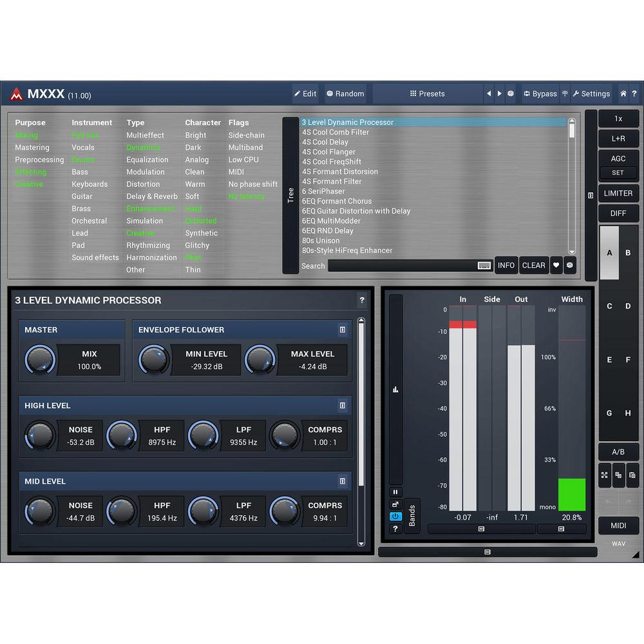Toggle the blue meter power button

(395, 516)
